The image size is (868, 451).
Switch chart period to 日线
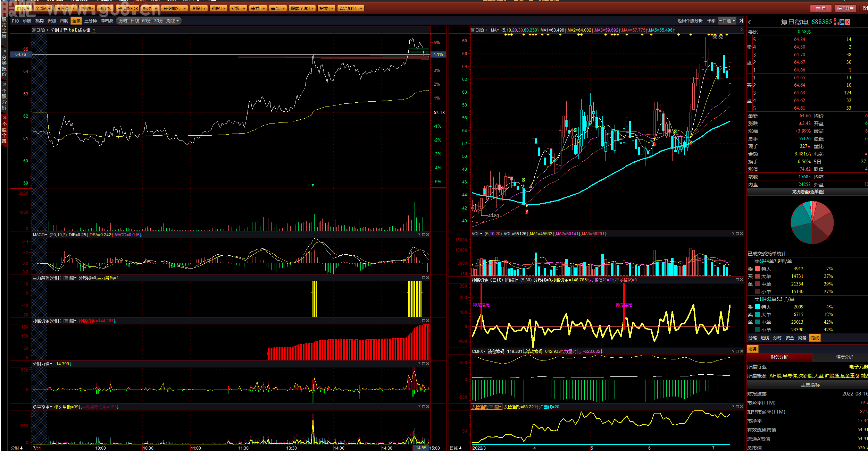135,21
